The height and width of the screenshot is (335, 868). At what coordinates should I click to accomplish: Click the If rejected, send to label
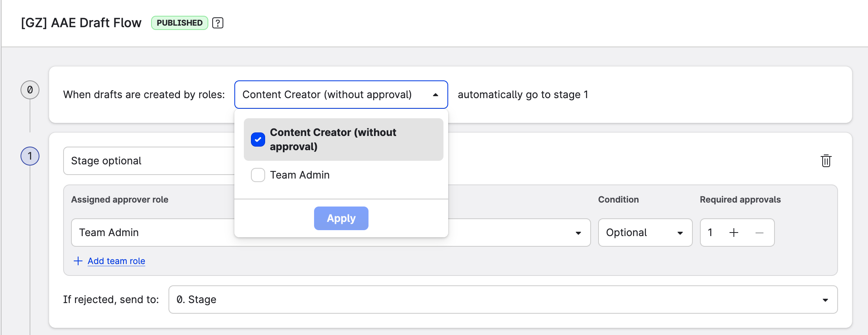(x=111, y=300)
